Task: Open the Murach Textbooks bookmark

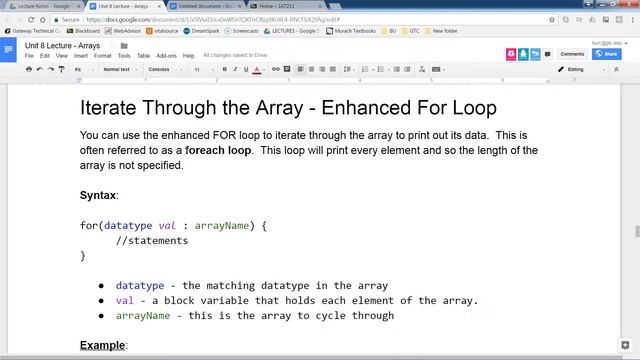Action: pos(351,31)
